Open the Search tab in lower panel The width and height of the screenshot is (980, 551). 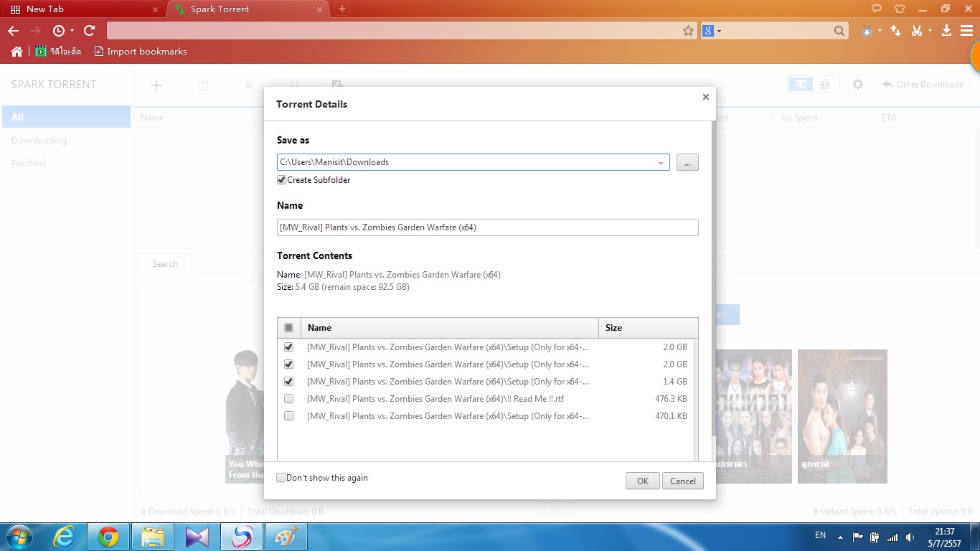click(x=165, y=264)
